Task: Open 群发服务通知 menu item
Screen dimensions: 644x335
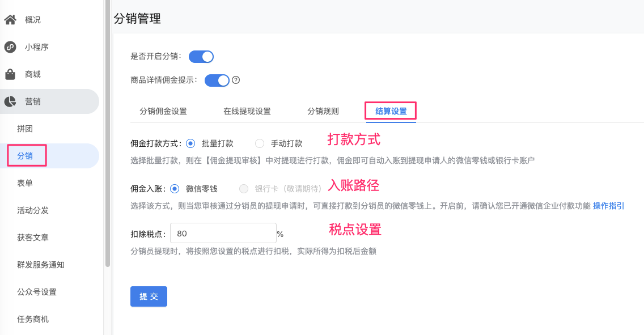Action: pos(41,265)
